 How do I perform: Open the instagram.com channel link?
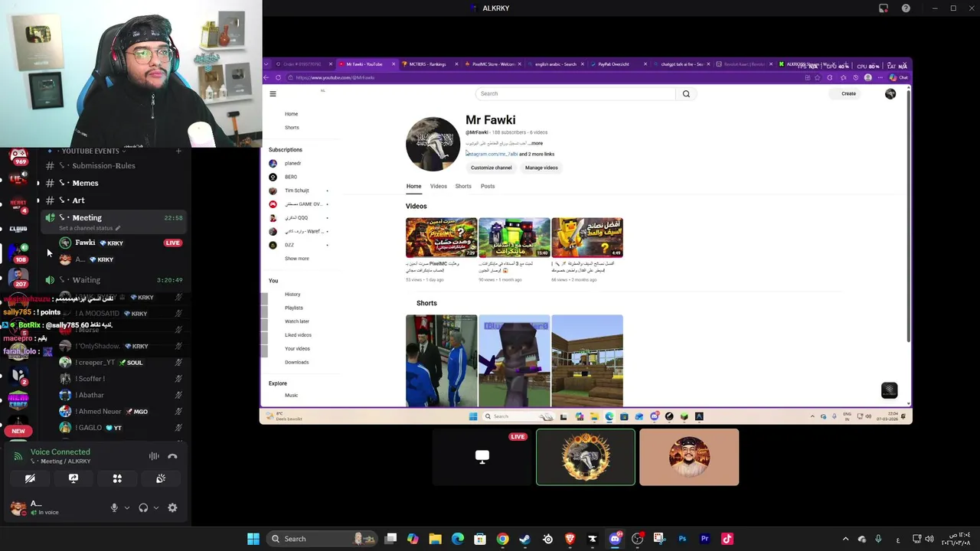(x=492, y=154)
